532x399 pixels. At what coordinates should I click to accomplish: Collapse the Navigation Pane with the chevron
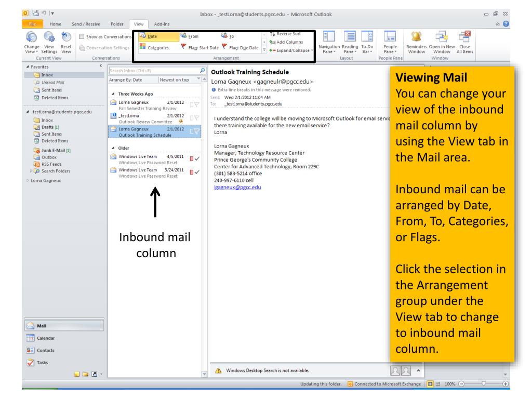point(101,66)
